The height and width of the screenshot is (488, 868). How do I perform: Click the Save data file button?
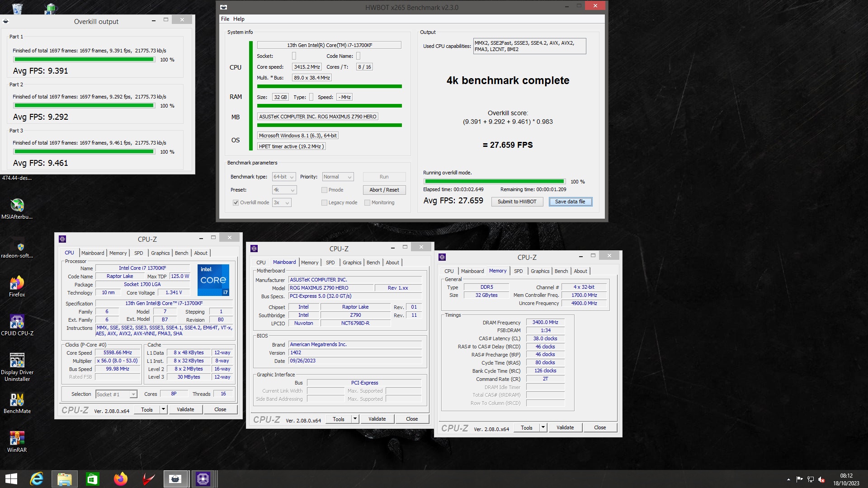click(x=570, y=202)
